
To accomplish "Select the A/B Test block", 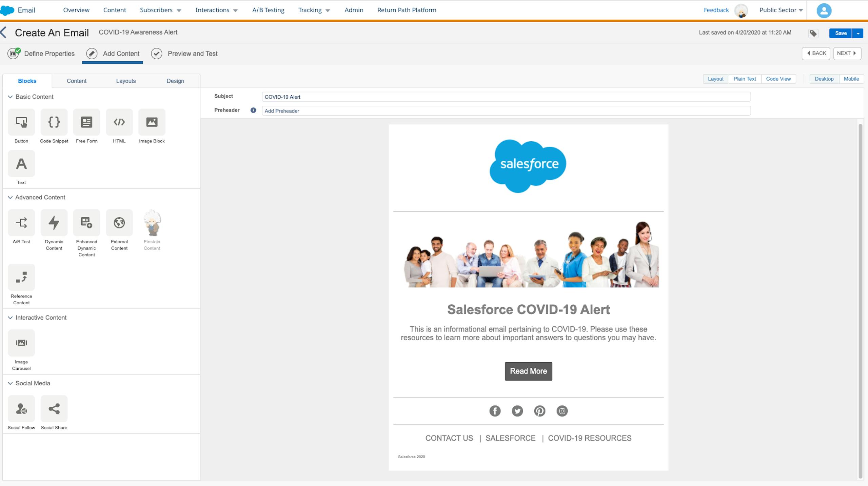I will click(21, 223).
